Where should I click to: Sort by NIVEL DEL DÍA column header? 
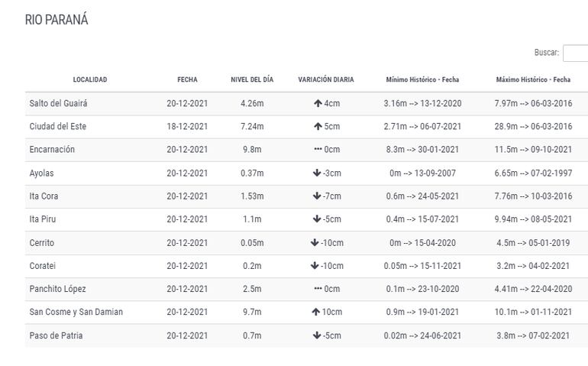point(252,79)
